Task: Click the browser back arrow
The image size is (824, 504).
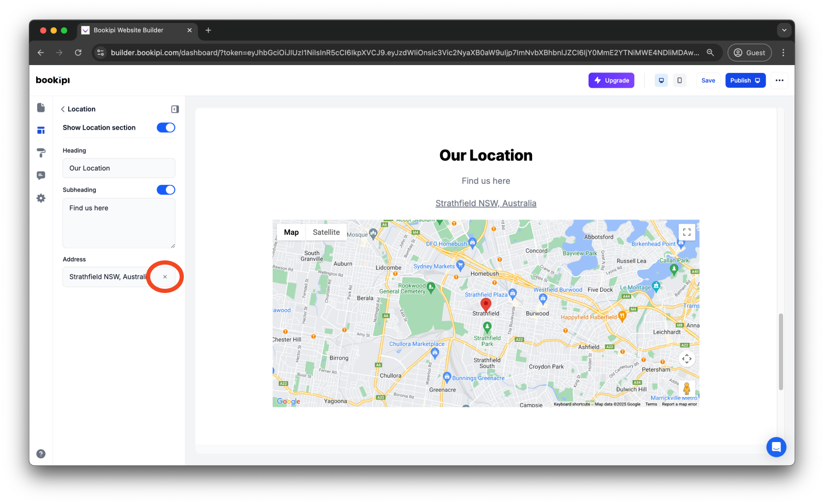Action: click(x=41, y=52)
